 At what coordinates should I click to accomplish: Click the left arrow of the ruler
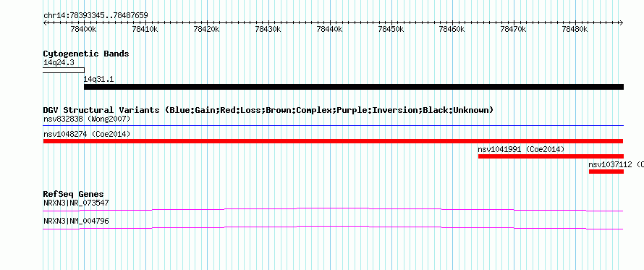coord(45,23)
